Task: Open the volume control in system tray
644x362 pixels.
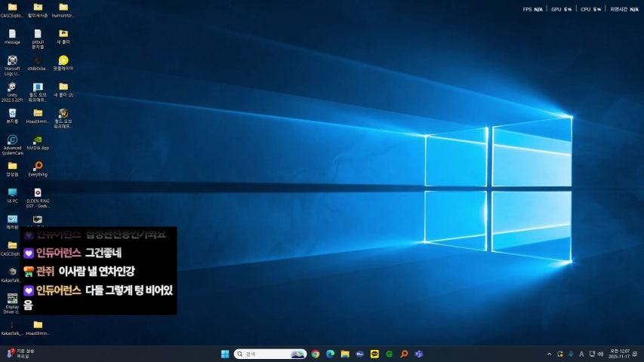Action: click(x=600, y=354)
